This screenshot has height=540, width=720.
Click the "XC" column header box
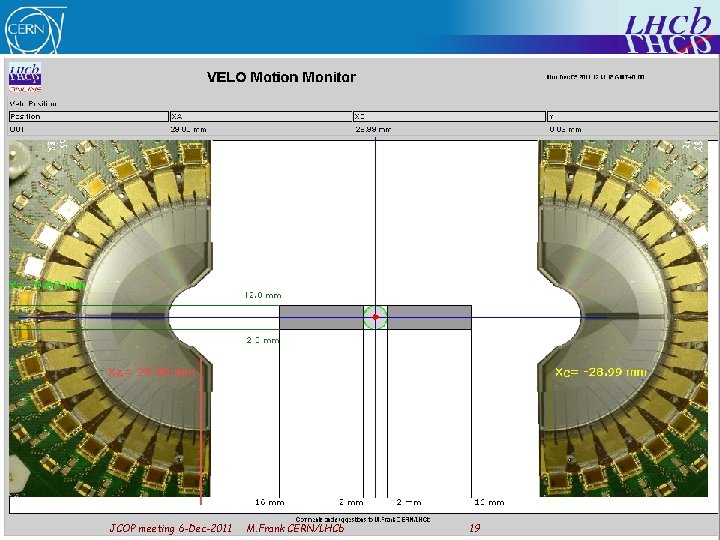click(450, 117)
